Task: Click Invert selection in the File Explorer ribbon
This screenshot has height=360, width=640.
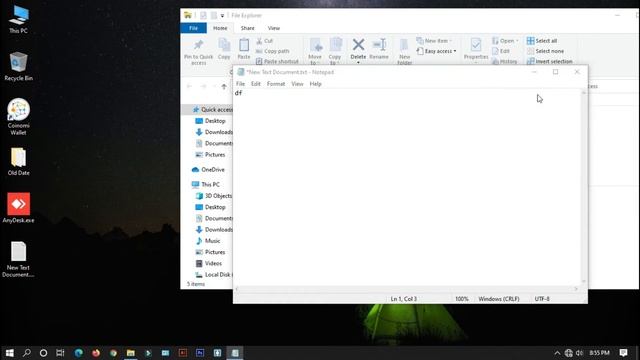Action: (549, 61)
